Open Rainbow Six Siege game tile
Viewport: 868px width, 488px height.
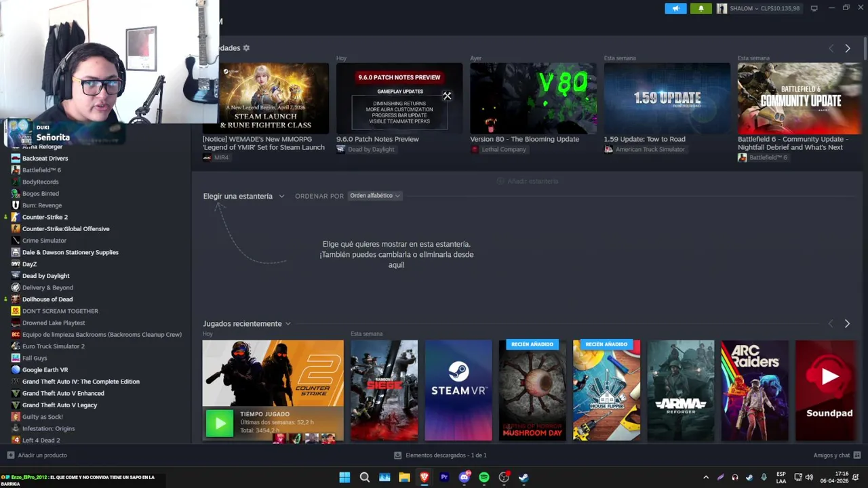coord(384,390)
